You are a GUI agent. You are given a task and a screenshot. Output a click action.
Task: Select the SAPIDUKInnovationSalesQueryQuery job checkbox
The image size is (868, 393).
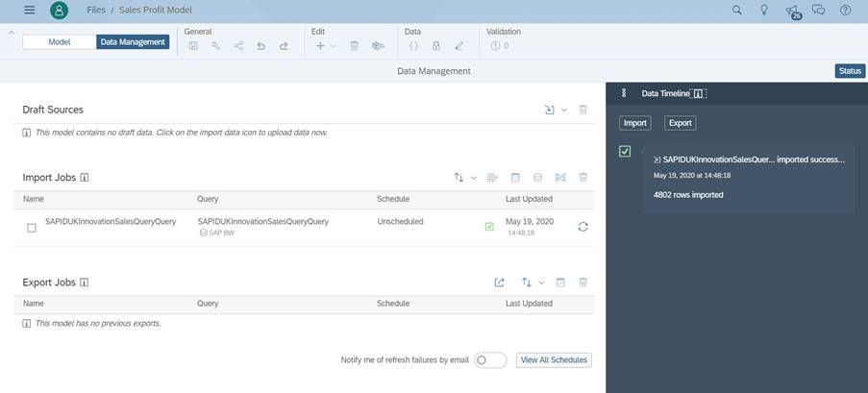pyautogui.click(x=32, y=228)
